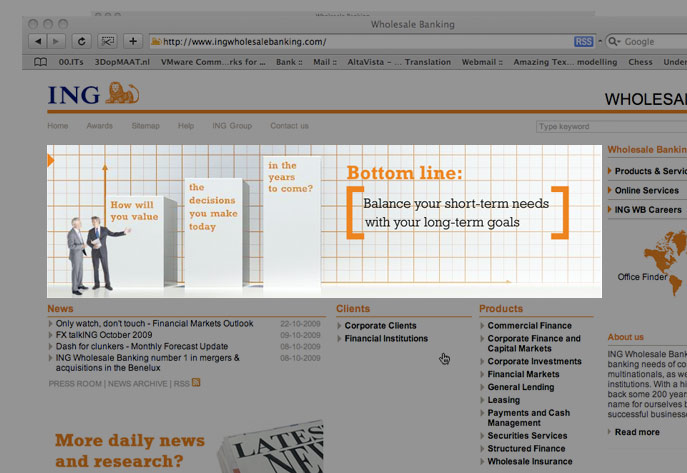
Task: Open the Sitemap navigation link
Action: [145, 126]
